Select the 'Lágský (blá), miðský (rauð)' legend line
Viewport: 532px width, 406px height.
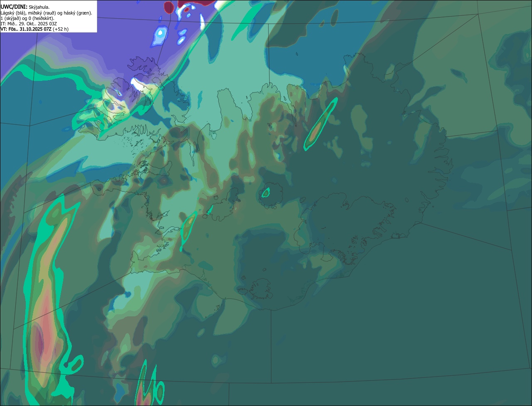[x=46, y=13]
